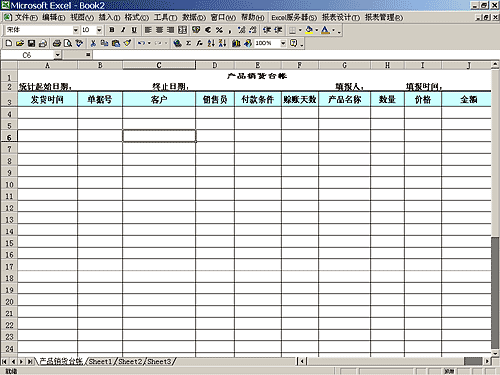Viewport: 500px width, 375px height.
Task: Align cell text left
Action: pyautogui.click(x=148, y=30)
